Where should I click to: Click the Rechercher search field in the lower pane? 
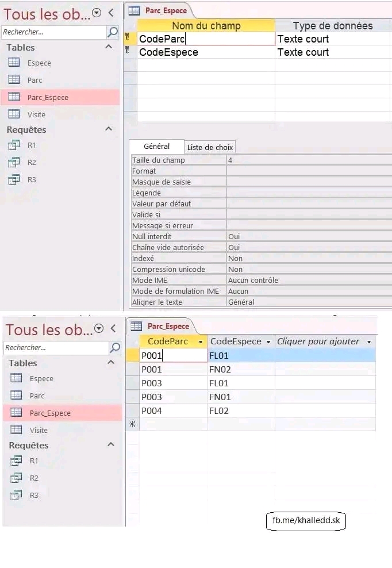(55, 348)
